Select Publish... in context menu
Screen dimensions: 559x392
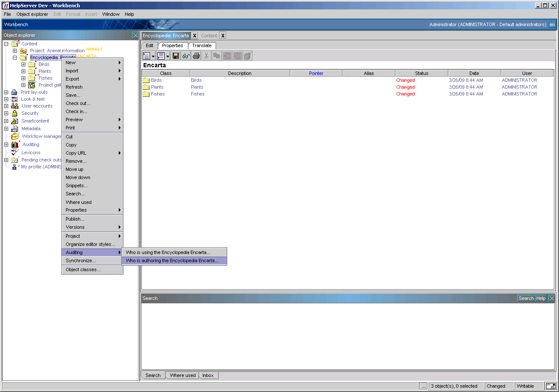click(x=92, y=219)
